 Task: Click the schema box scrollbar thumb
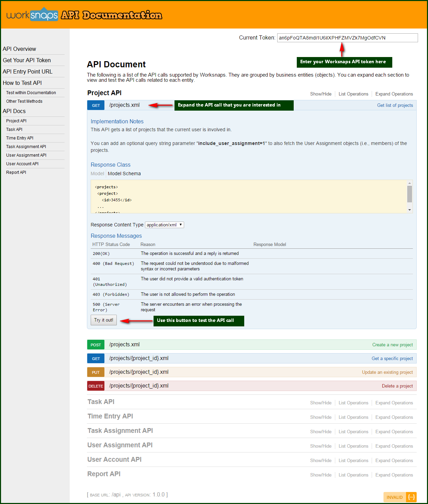click(x=409, y=194)
